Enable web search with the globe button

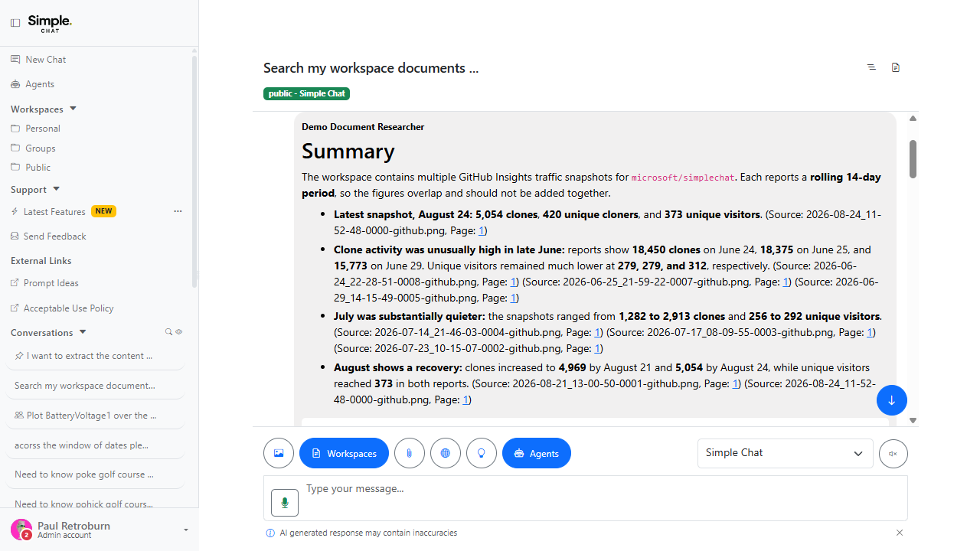[x=446, y=453]
